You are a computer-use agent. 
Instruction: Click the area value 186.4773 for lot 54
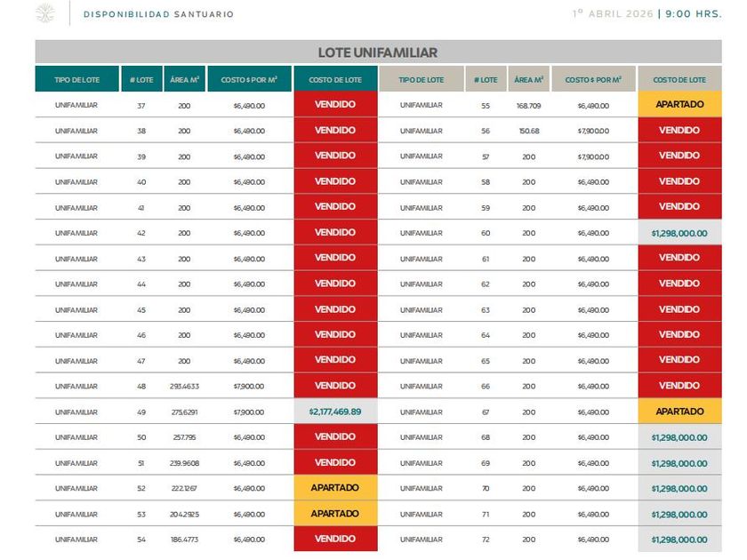(x=184, y=540)
